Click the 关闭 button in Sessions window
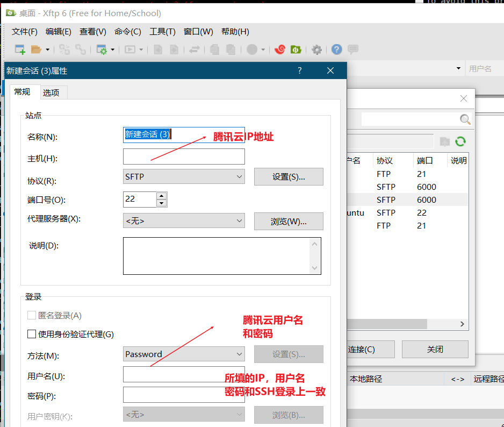The width and height of the screenshot is (504, 427). (435, 350)
